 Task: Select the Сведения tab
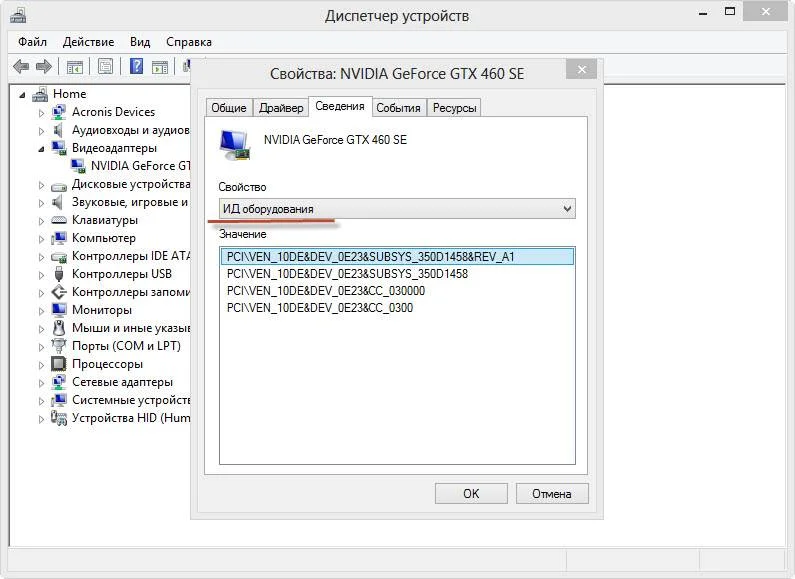tap(340, 106)
